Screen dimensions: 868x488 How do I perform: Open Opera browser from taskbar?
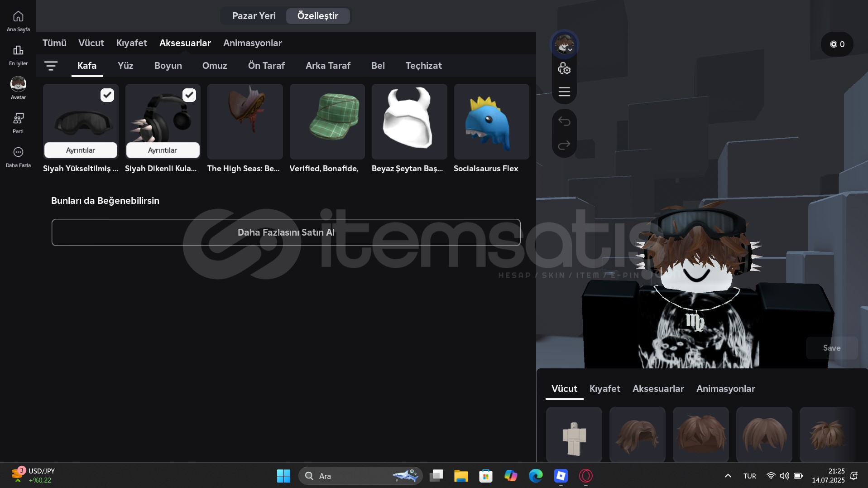[x=585, y=476]
